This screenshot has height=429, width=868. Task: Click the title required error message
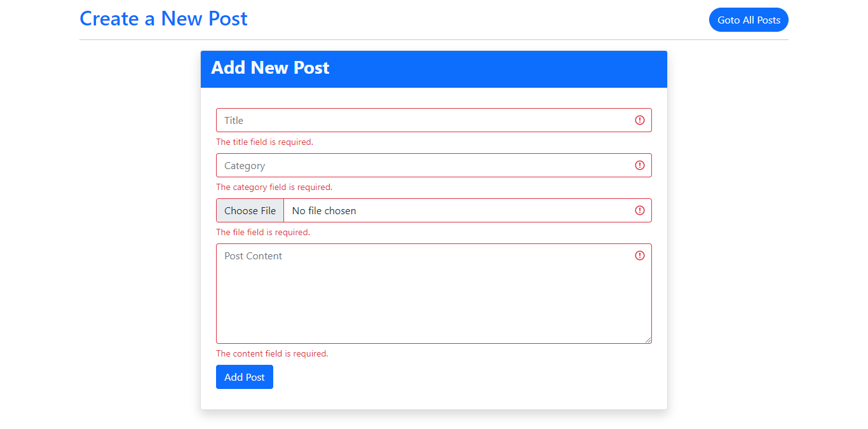tap(264, 142)
